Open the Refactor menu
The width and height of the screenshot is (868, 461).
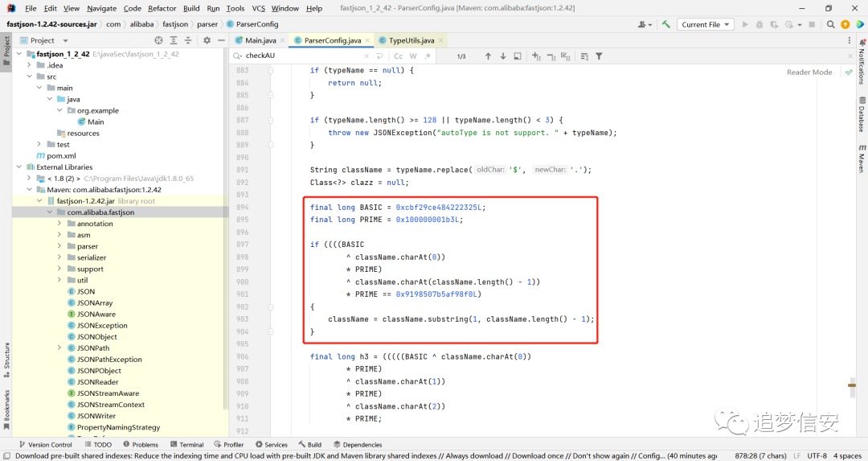[x=162, y=8]
